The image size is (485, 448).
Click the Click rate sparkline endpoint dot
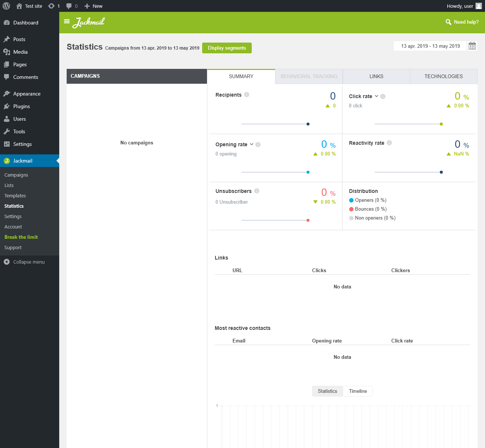click(x=441, y=124)
